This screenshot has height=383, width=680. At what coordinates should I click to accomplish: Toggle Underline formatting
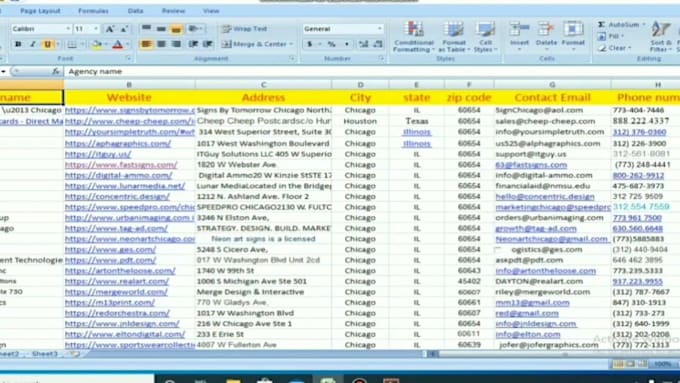(x=47, y=44)
